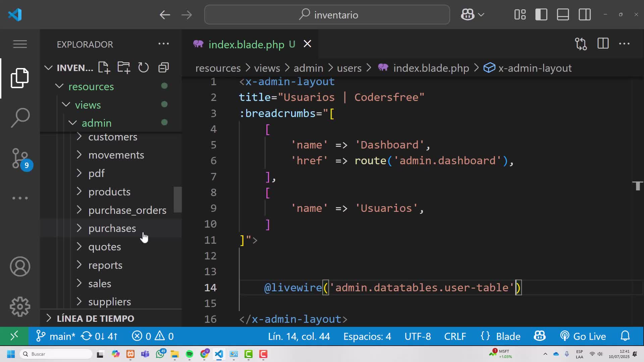Click Lín. 14, col. 44 go-to-line indicator
The height and width of the screenshot is (362, 644).
tap(299, 336)
